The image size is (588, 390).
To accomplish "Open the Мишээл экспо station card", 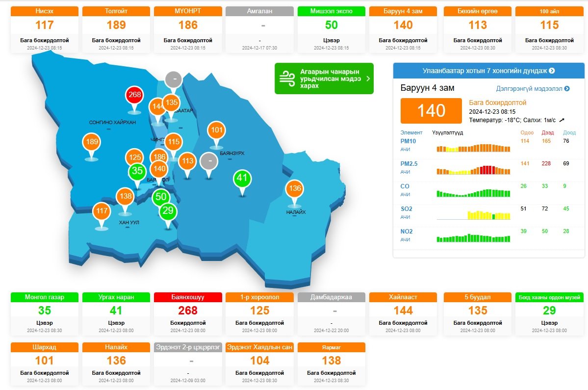I will (x=331, y=28).
